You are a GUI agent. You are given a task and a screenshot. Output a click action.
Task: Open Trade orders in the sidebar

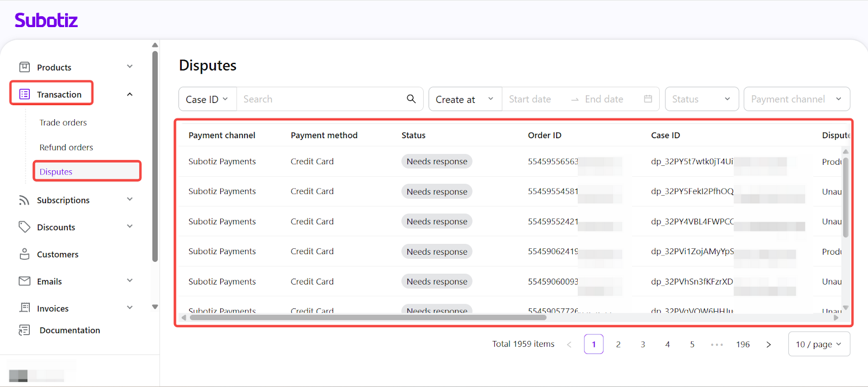63,122
